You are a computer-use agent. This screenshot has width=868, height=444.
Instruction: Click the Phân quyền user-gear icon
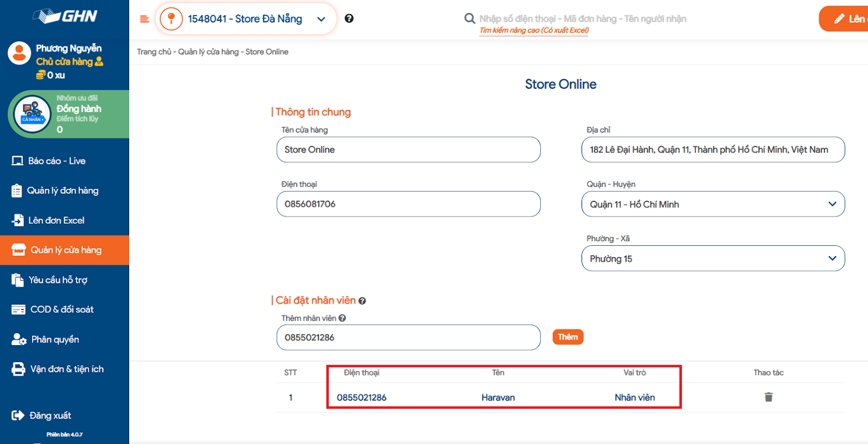[x=19, y=339]
